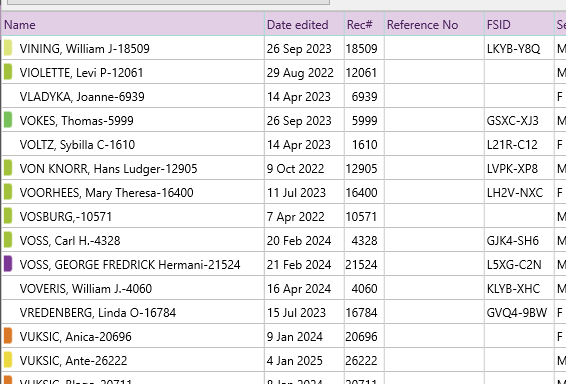Click the record number 26222
This screenshot has height=384, width=566.
click(361, 361)
